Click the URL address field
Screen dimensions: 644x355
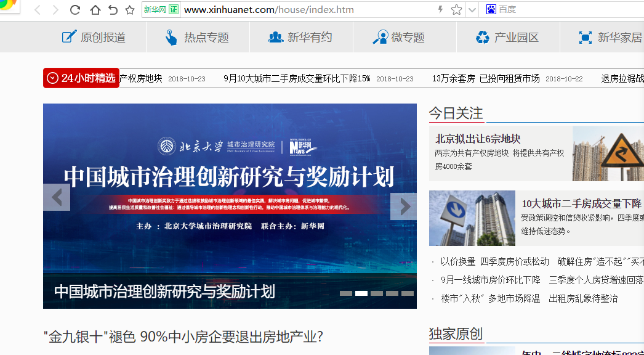308,10
